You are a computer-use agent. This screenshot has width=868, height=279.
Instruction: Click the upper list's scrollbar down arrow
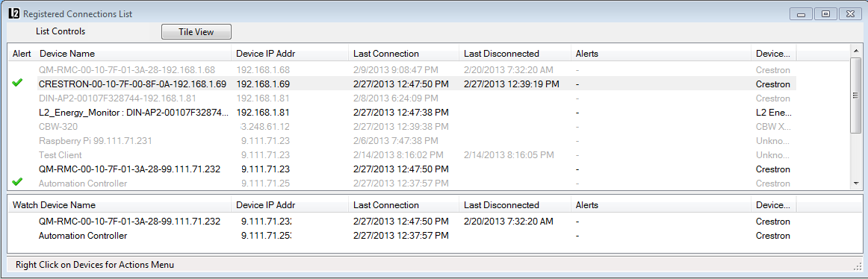[856, 184]
